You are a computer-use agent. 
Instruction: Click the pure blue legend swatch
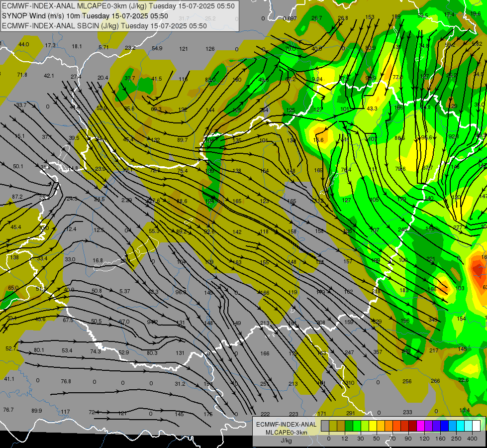pyautogui.click(x=445, y=426)
